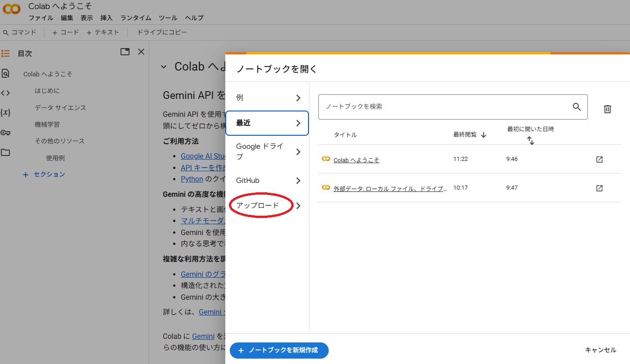Select その他のリソース in the table of contents
Viewport: 630px width, 364px height.
[60, 141]
